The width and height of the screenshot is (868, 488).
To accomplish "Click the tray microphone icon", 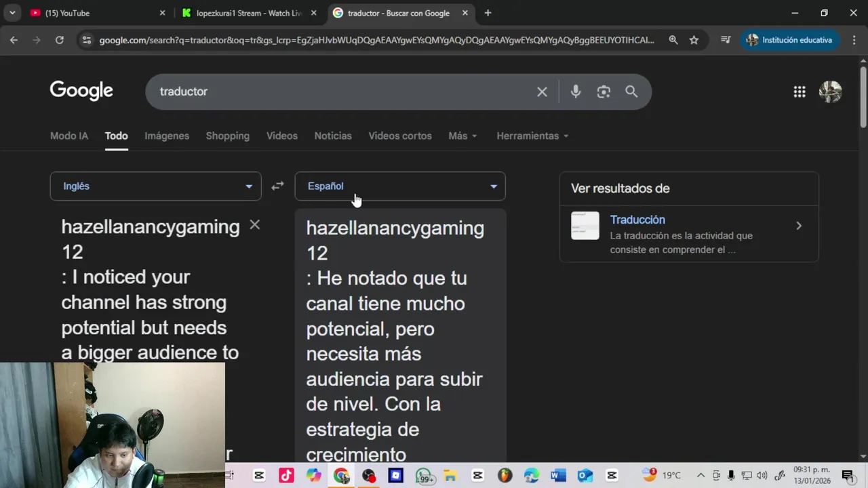I will (731, 476).
